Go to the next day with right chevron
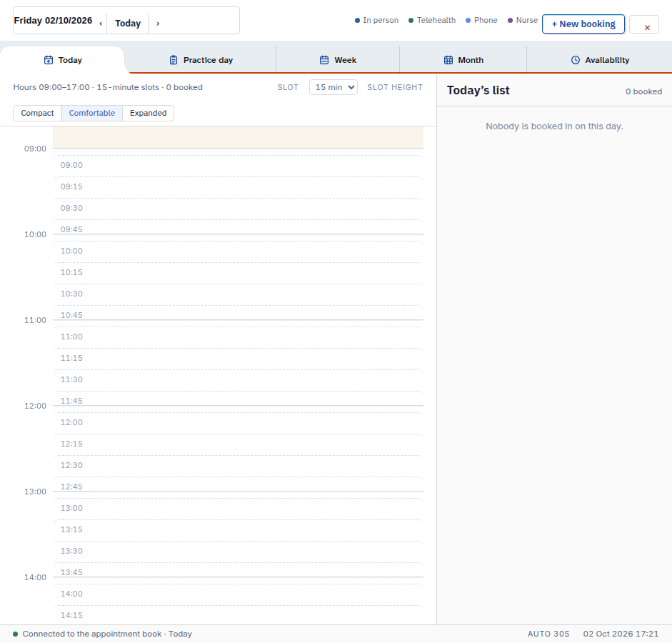 pos(158,24)
